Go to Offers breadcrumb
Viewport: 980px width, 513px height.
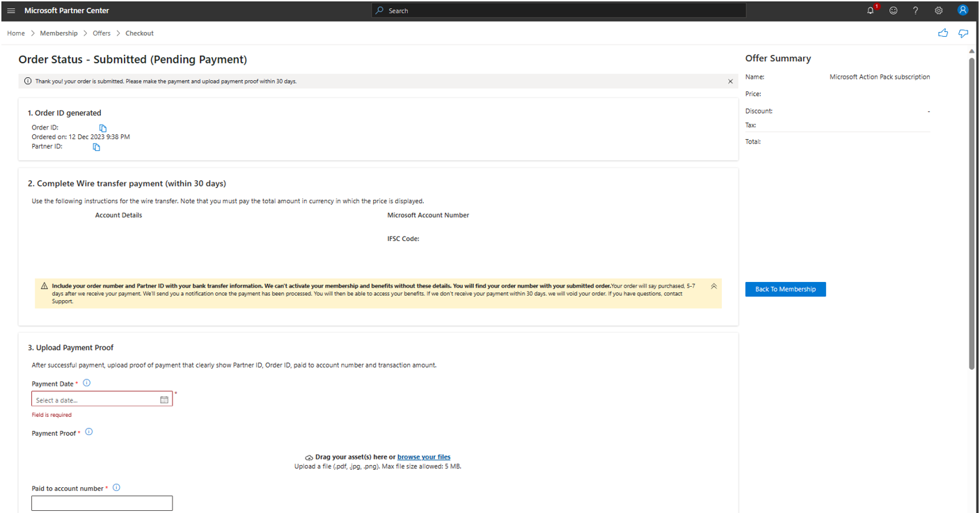click(x=102, y=33)
